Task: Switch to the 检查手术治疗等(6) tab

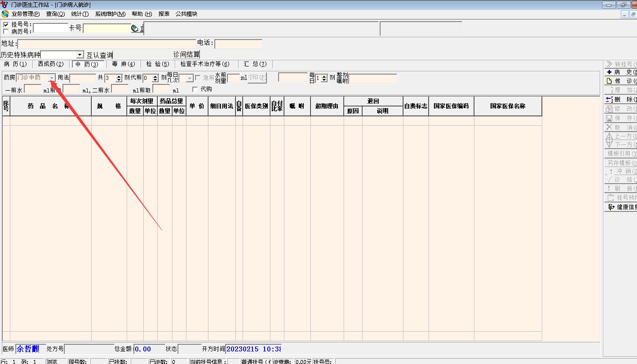Action: 205,64
